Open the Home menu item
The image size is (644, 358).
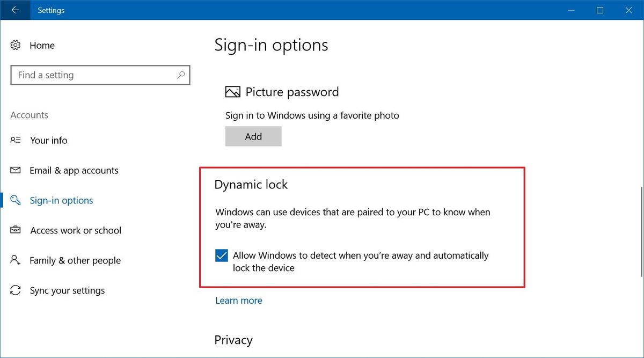[x=42, y=45]
